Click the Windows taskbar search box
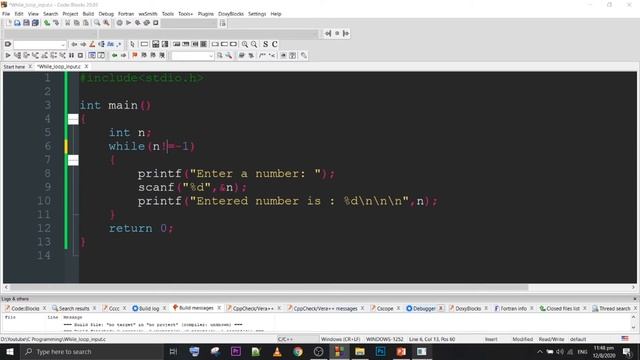The height and width of the screenshot is (360, 640). click(x=92, y=351)
